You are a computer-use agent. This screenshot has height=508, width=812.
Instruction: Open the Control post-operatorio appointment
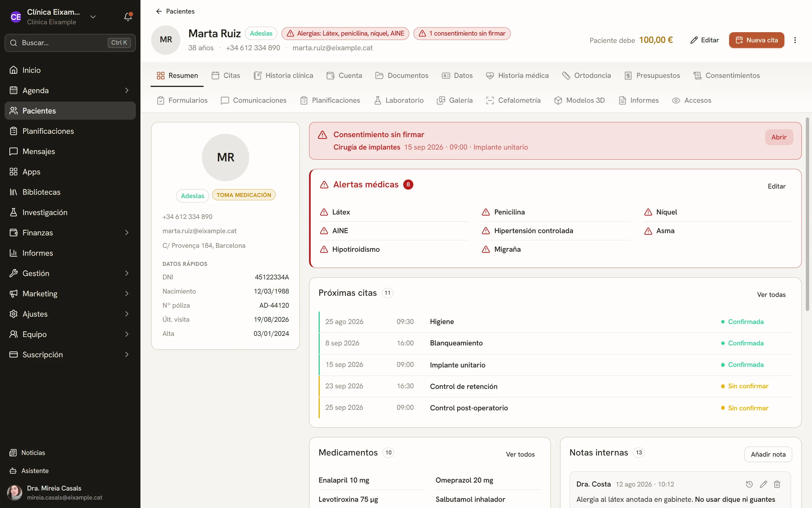pyautogui.click(x=555, y=408)
